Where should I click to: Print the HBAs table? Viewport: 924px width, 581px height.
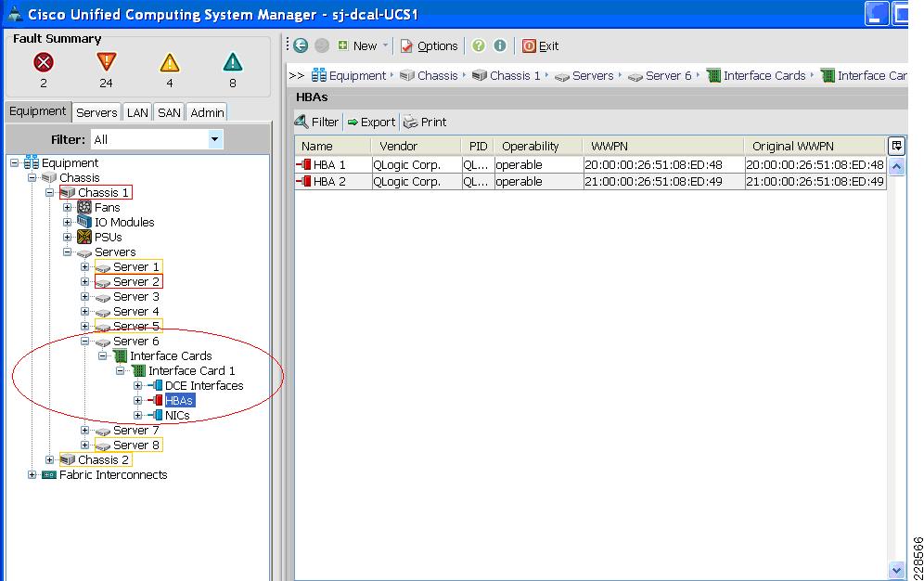[425, 122]
